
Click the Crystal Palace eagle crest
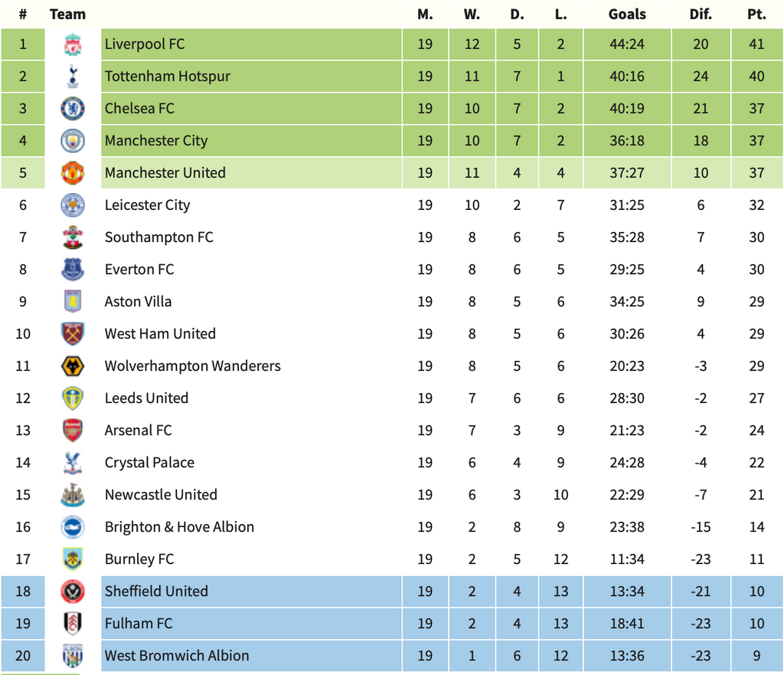coord(73,463)
